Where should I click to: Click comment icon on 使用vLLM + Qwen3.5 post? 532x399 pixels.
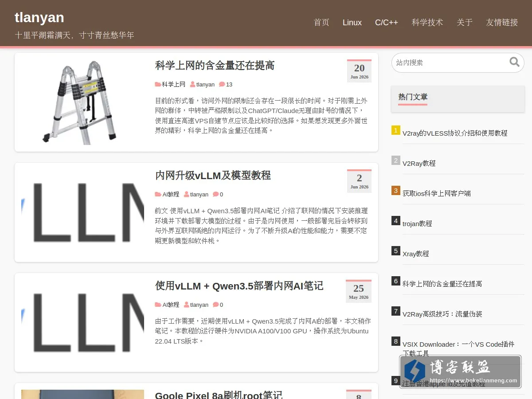(x=215, y=305)
